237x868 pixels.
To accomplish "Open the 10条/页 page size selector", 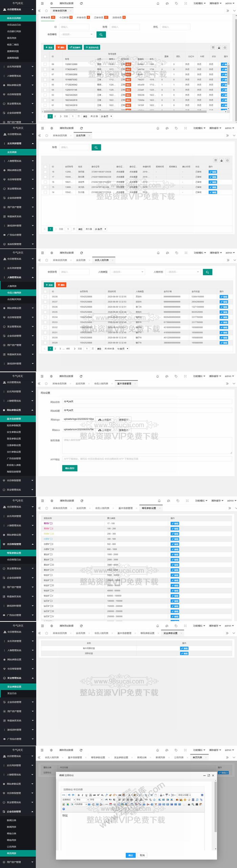I will pyautogui.click(x=123, y=348).
